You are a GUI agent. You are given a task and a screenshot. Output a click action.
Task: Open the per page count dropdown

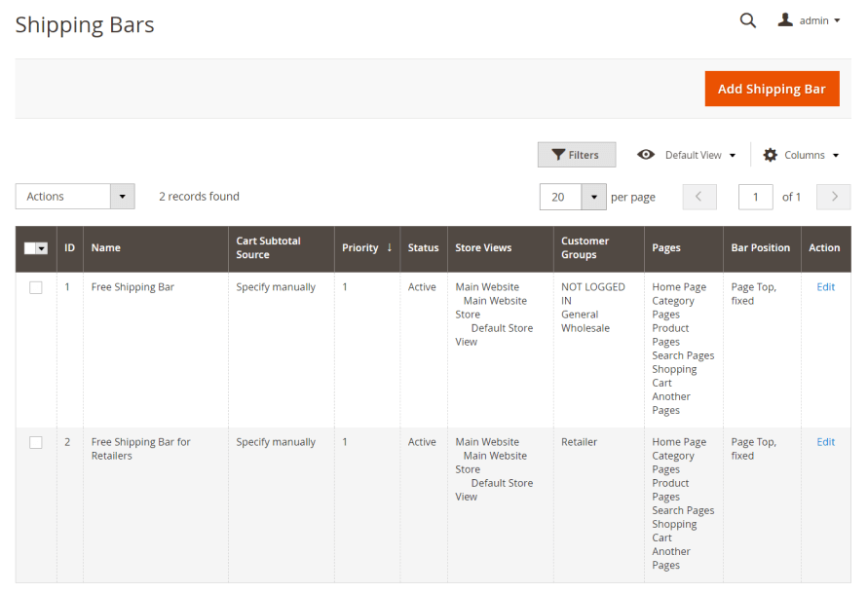pyautogui.click(x=593, y=197)
